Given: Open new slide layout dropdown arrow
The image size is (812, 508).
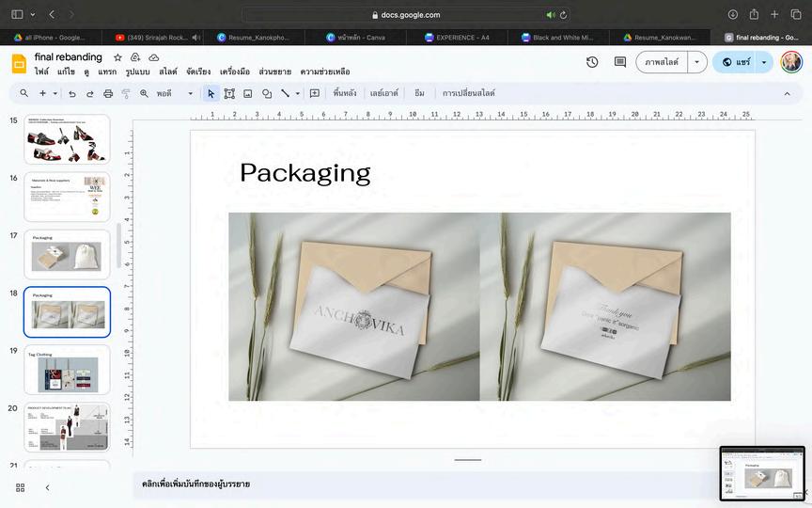Looking at the screenshot, I should point(55,94).
